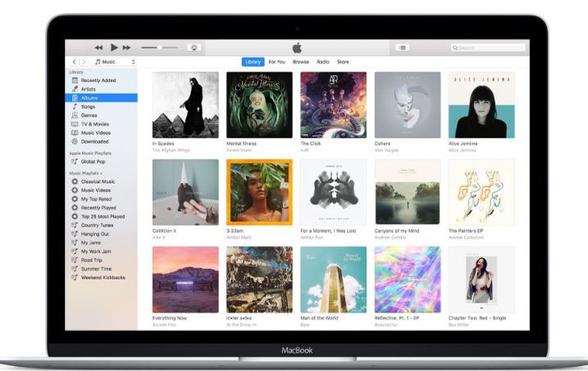Open the 3:33am album cover

(x=259, y=192)
